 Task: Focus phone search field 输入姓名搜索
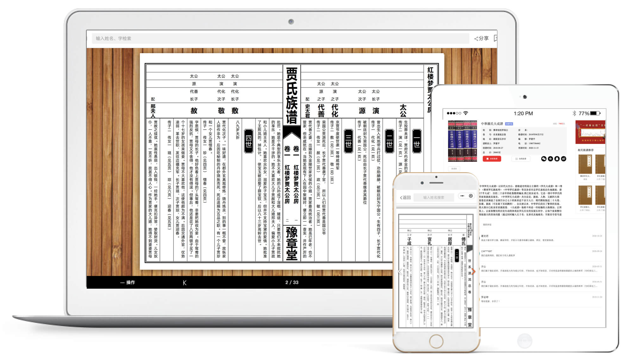point(434,198)
